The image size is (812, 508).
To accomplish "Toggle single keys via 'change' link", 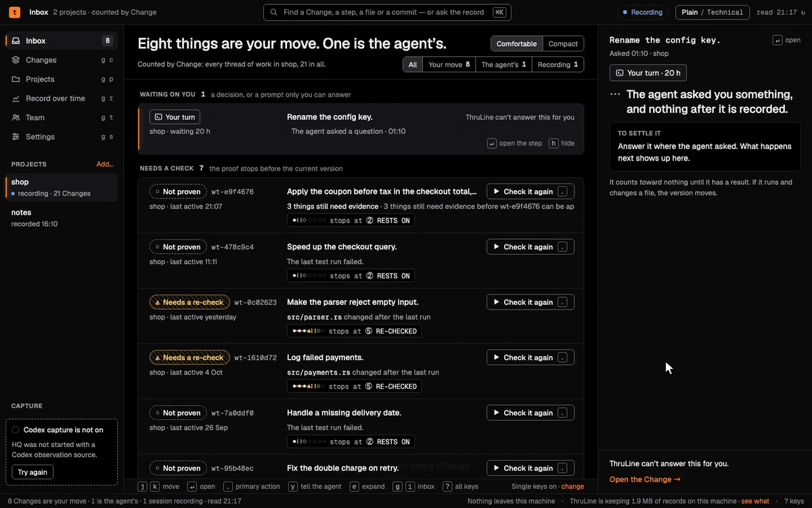I will (x=572, y=486).
